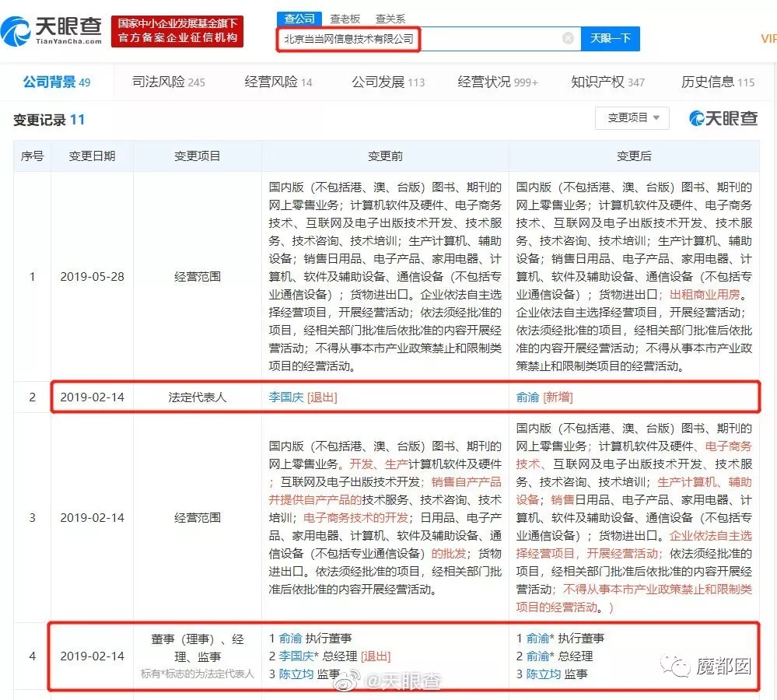Open the 历史信息 115 tab
The image size is (777, 700).
(x=718, y=82)
